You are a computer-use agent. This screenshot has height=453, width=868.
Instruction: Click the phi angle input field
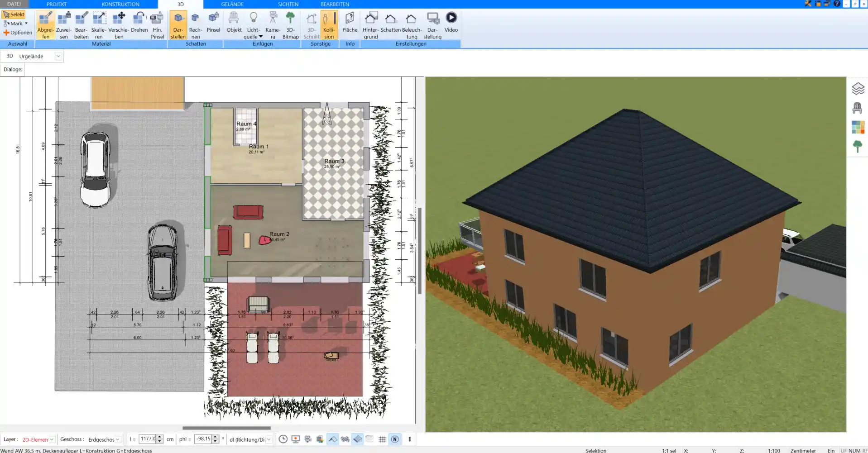(x=203, y=439)
